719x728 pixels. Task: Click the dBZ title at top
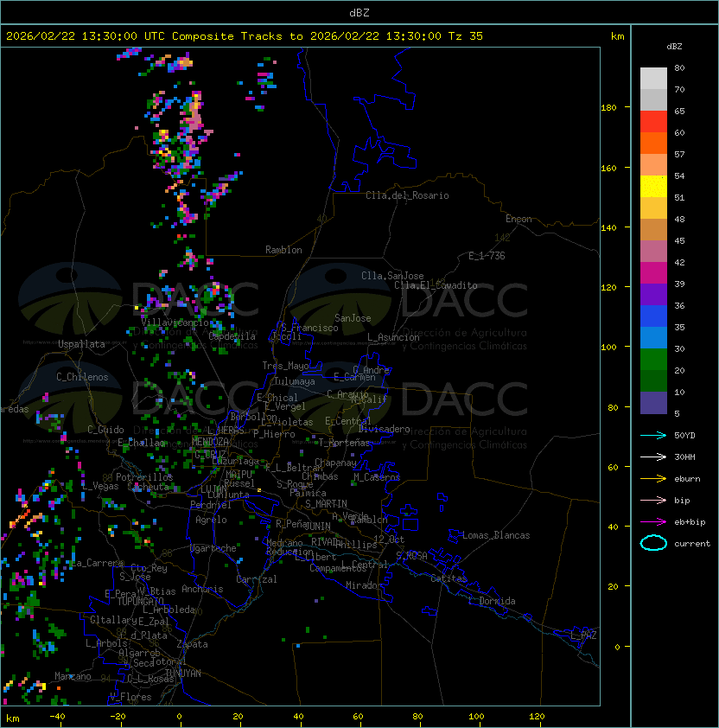(359, 13)
